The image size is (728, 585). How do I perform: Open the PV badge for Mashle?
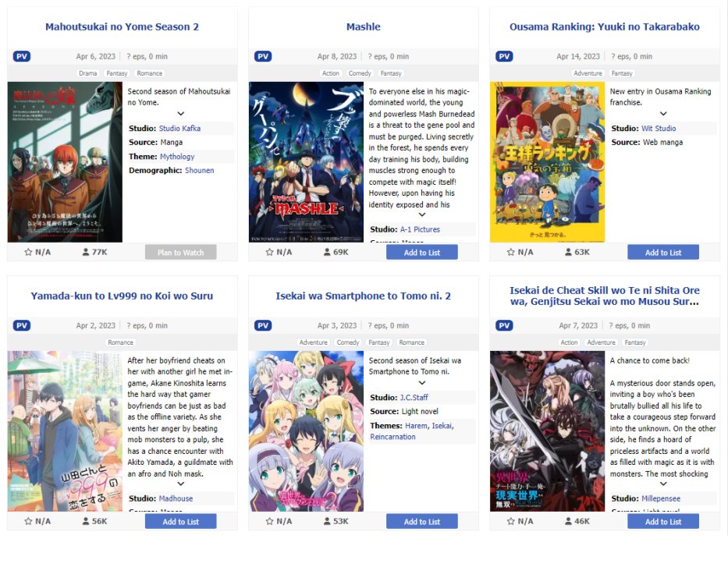[263, 56]
